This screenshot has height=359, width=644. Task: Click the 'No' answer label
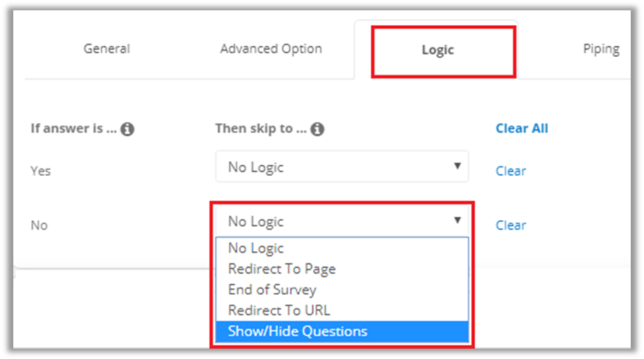pyautogui.click(x=39, y=225)
